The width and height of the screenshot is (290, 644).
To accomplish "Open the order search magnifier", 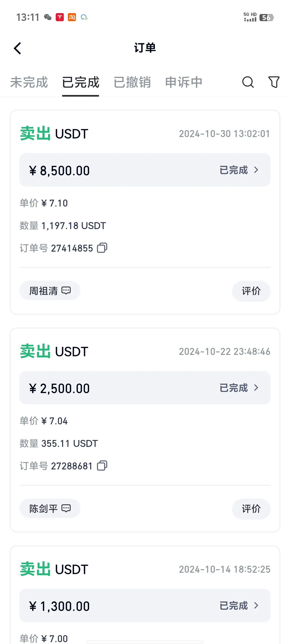I will click(x=248, y=82).
